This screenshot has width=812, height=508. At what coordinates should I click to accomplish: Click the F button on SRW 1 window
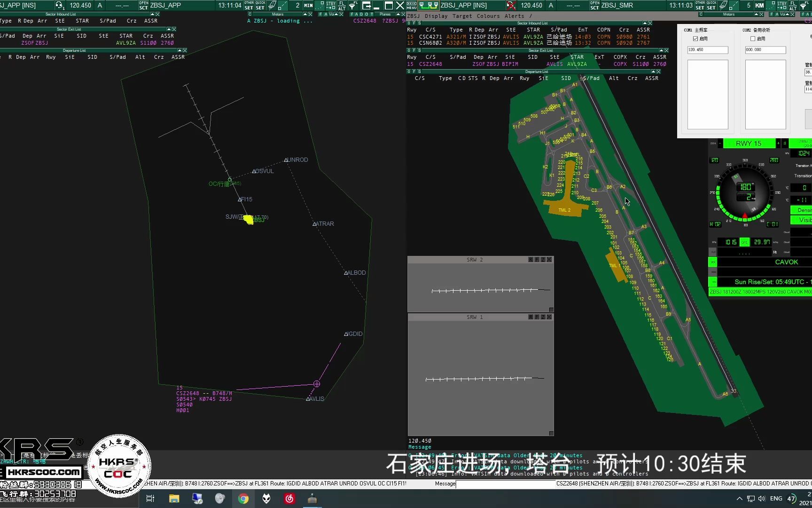537,317
